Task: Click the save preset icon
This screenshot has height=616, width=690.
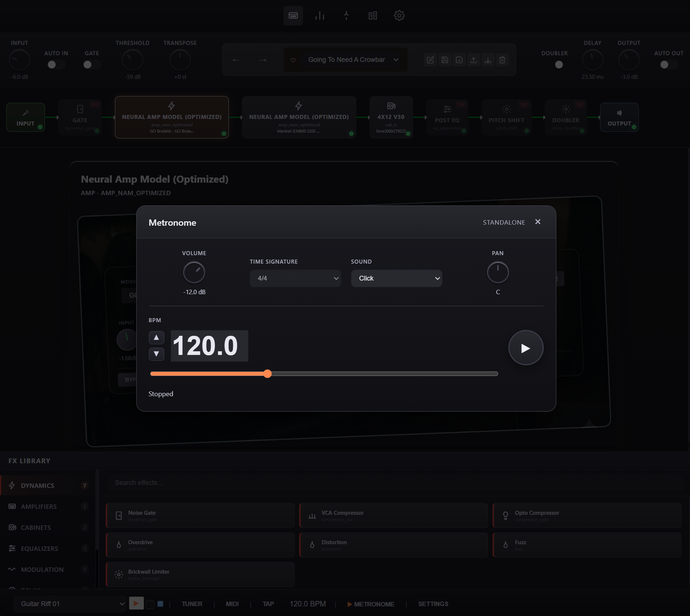Action: click(444, 59)
